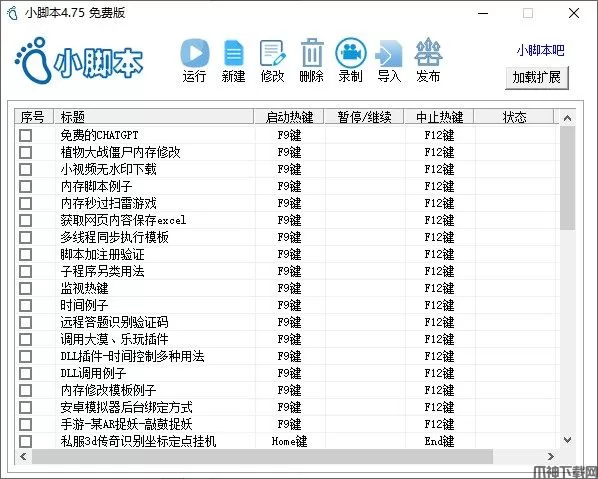
Task: Click the 启动热键 column header
Action: coord(289,117)
